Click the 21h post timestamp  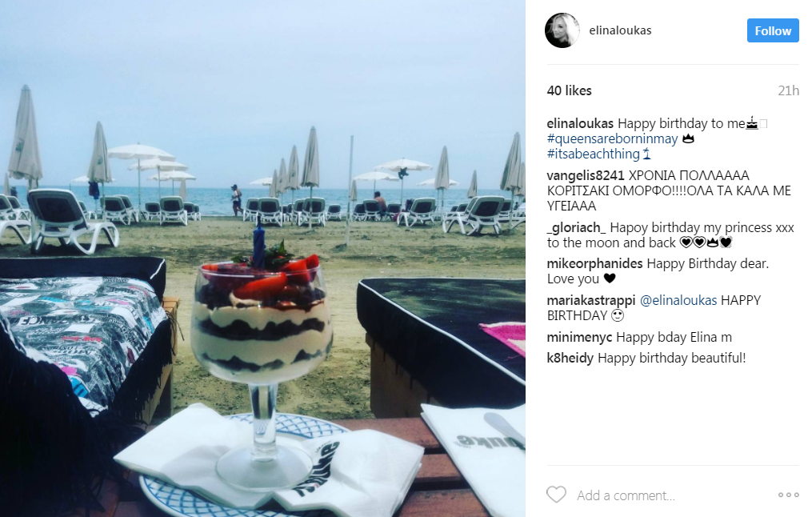(x=788, y=90)
